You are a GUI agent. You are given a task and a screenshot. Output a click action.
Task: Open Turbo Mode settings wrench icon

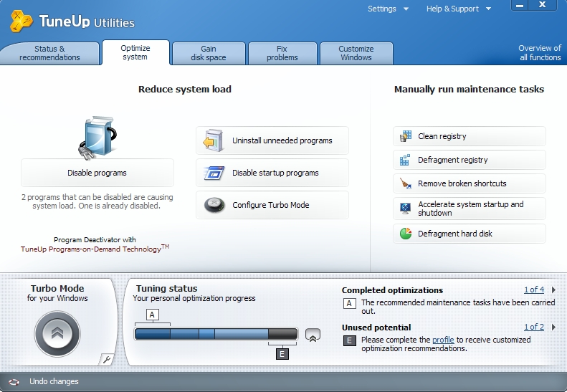106,359
